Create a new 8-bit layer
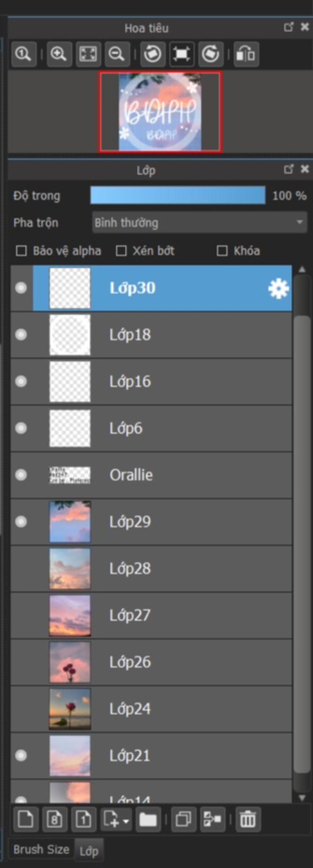Viewport: 313px width, 868px height. click(x=54, y=819)
